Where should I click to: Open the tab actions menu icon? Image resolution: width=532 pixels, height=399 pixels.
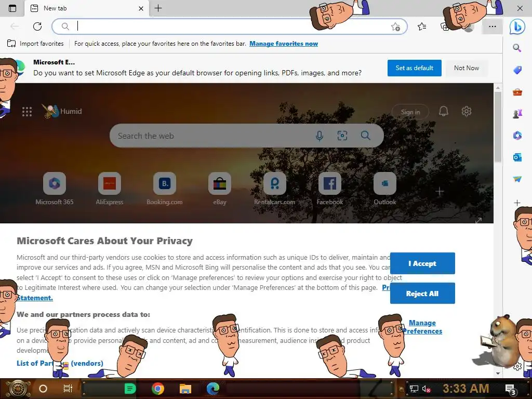tap(12, 8)
